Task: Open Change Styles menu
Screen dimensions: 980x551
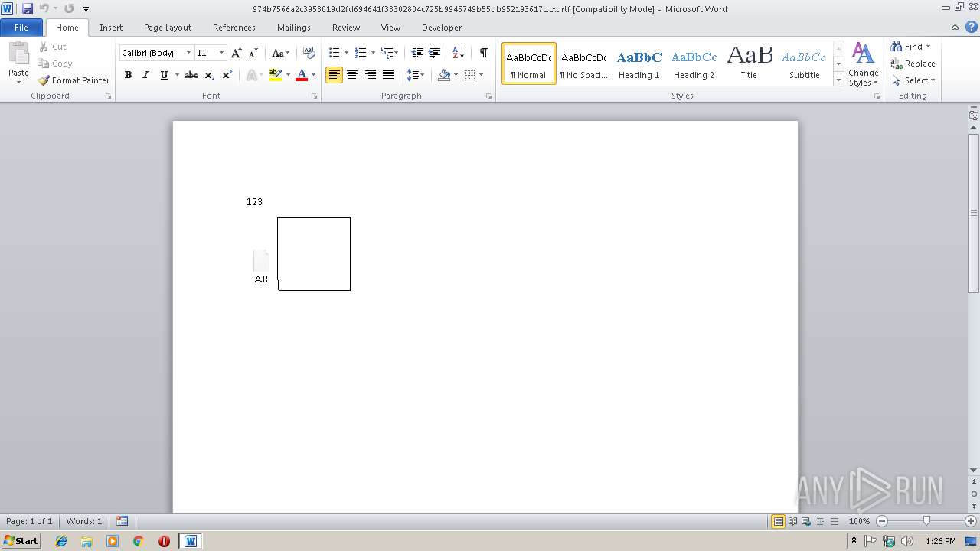Action: (863, 64)
